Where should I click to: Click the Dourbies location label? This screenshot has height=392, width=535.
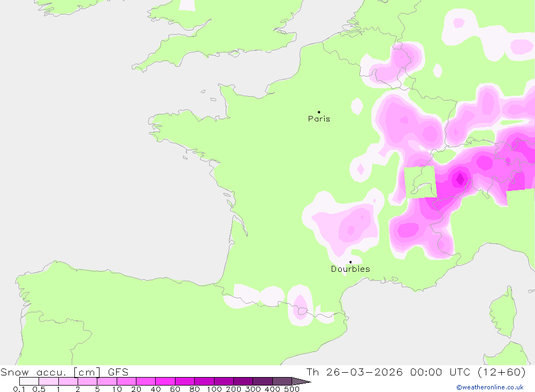click(350, 269)
